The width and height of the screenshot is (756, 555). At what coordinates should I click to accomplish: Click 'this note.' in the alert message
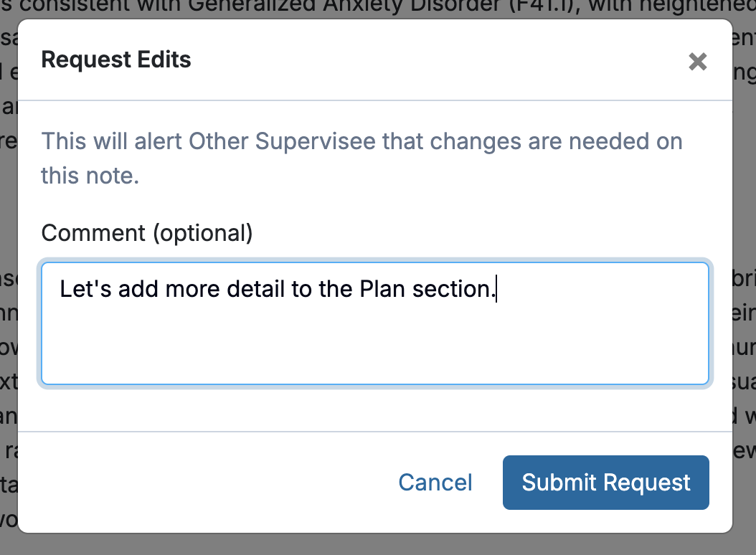[x=90, y=176]
